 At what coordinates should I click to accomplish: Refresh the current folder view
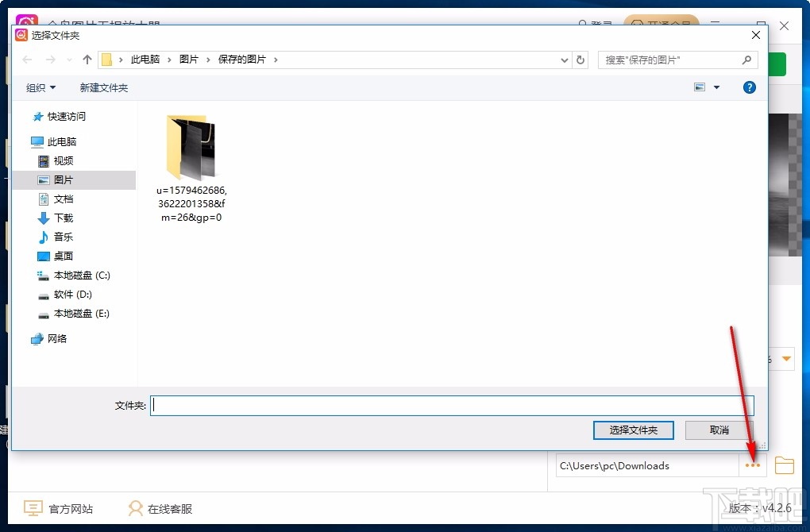[x=579, y=59]
